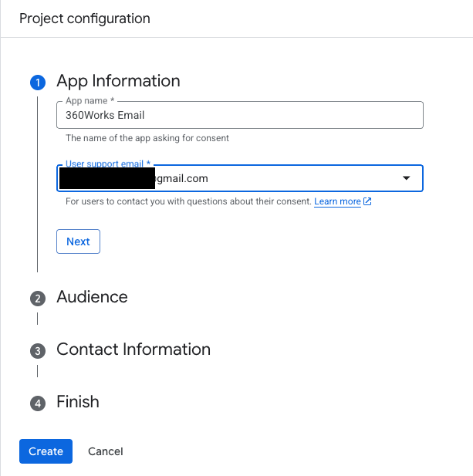Click the external link icon beside Learn more

pos(367,201)
